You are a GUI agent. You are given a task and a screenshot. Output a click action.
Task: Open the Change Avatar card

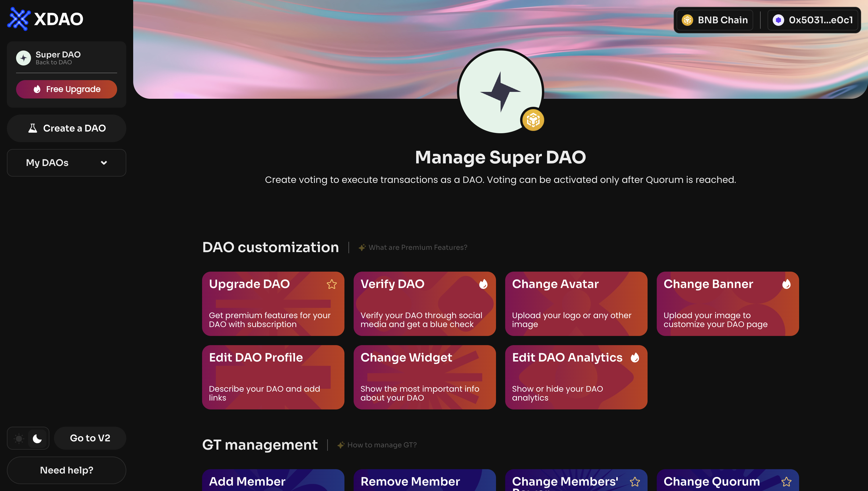[576, 304]
